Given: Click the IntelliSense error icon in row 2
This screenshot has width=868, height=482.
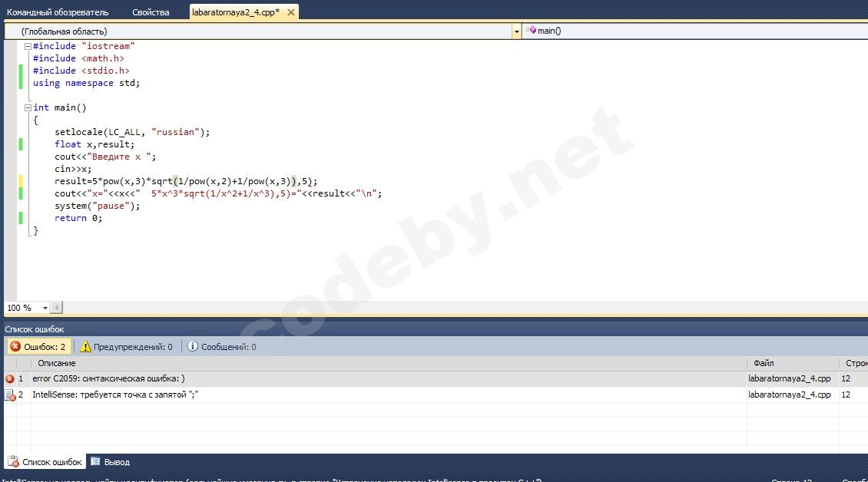Looking at the screenshot, I should tap(10, 395).
